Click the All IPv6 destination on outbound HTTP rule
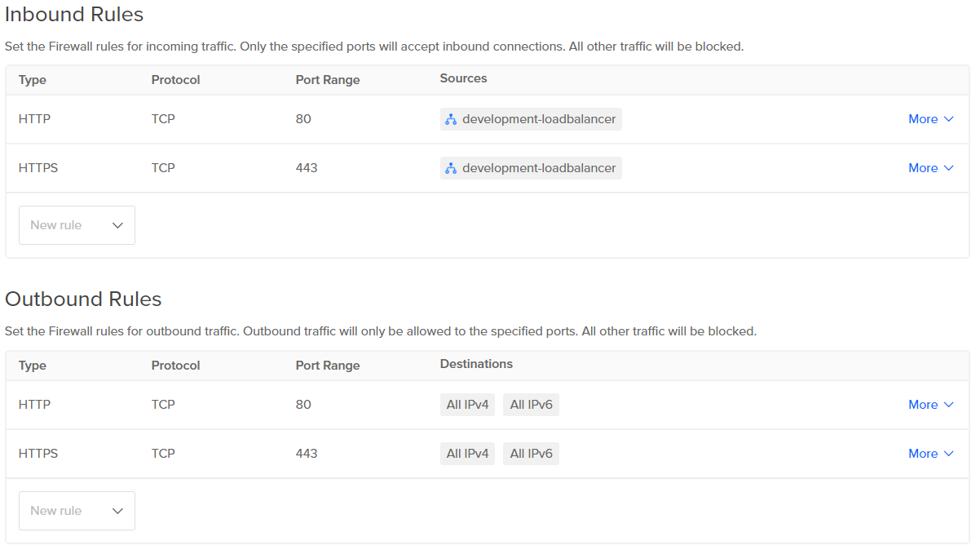This screenshot has width=980, height=550. (x=531, y=404)
